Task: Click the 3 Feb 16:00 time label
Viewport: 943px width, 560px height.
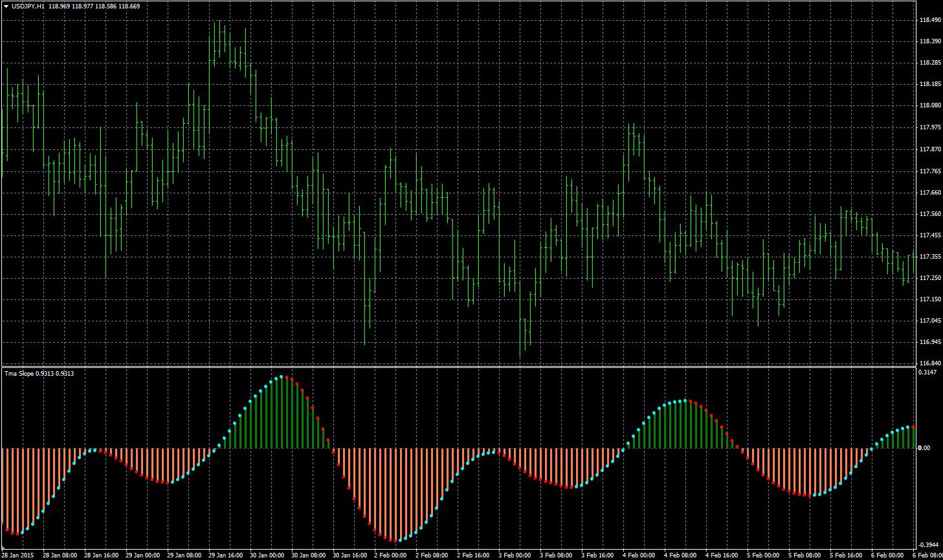Action: pyautogui.click(x=598, y=555)
